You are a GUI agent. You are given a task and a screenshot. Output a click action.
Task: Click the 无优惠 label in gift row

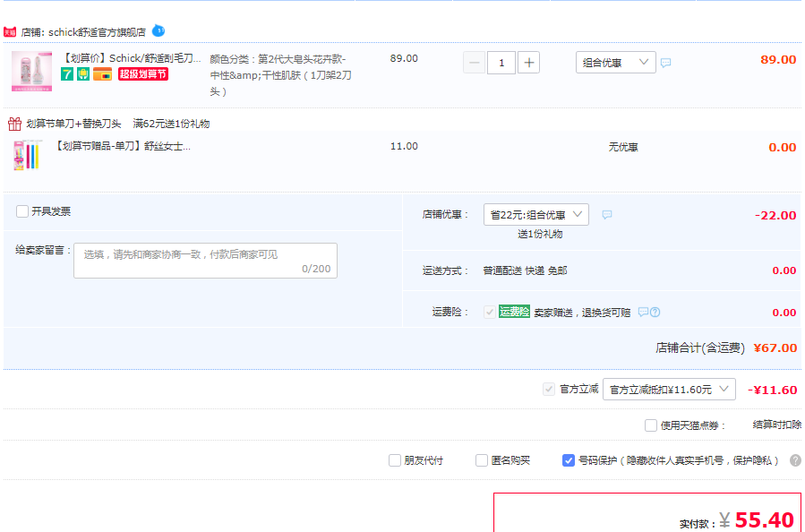(x=623, y=148)
